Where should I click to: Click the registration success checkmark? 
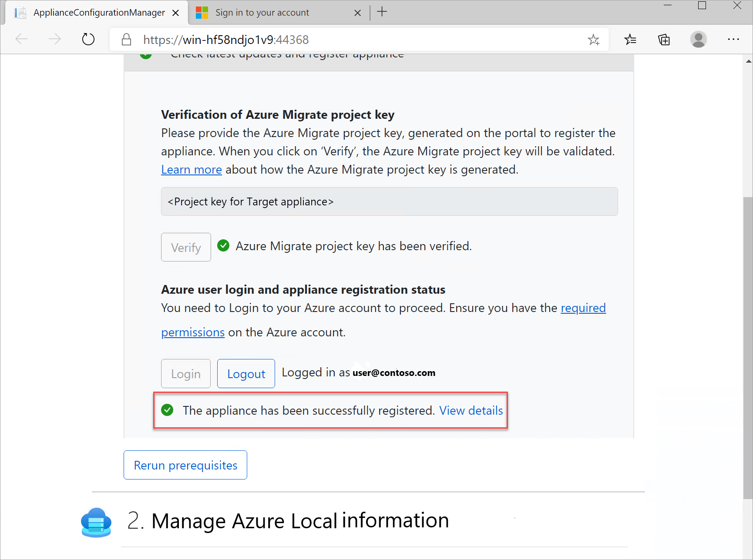(x=167, y=410)
